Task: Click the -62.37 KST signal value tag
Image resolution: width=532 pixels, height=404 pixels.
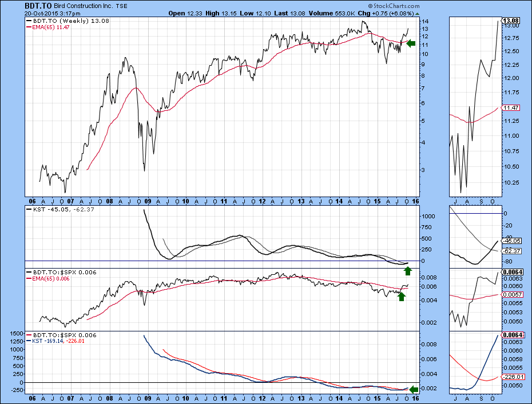Action: click(x=511, y=251)
